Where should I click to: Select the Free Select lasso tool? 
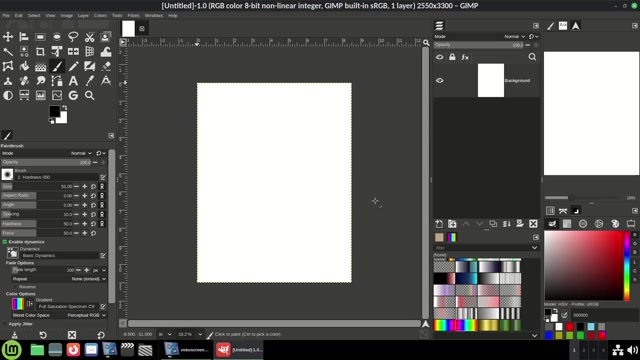point(73,37)
